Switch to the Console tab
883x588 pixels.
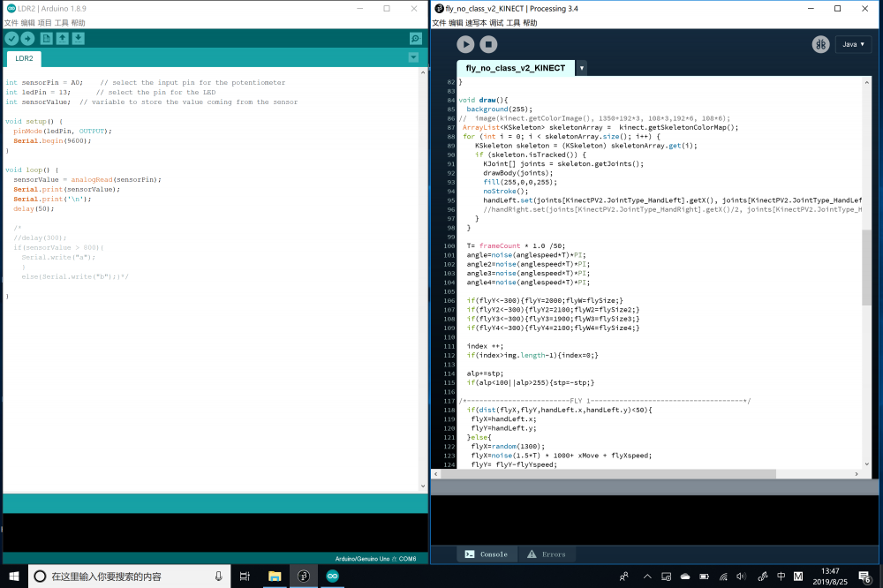tap(487, 554)
